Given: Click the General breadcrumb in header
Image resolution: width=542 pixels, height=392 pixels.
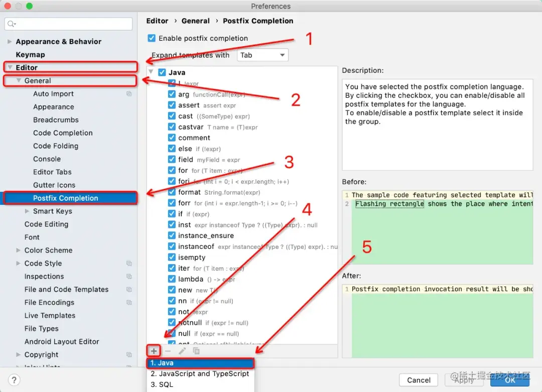Looking at the screenshot, I should [x=196, y=21].
